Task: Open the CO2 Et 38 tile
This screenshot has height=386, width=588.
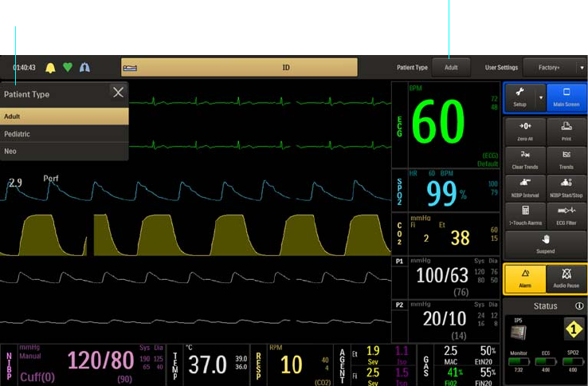Action: [445, 234]
